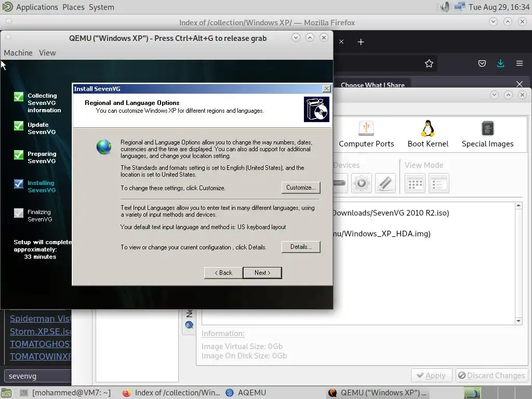
Task: Click the Finalizing SevenVG step checkbox
Action: pos(19,213)
